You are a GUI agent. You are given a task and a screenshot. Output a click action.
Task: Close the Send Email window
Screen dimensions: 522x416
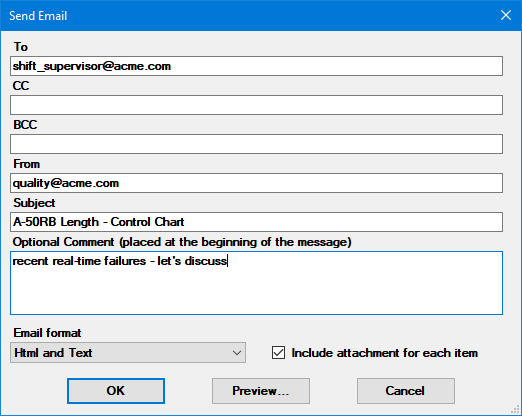pyautogui.click(x=506, y=15)
